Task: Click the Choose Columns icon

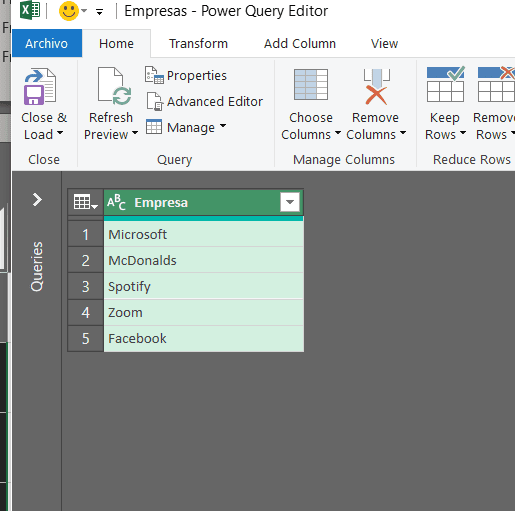Action: tap(311, 85)
